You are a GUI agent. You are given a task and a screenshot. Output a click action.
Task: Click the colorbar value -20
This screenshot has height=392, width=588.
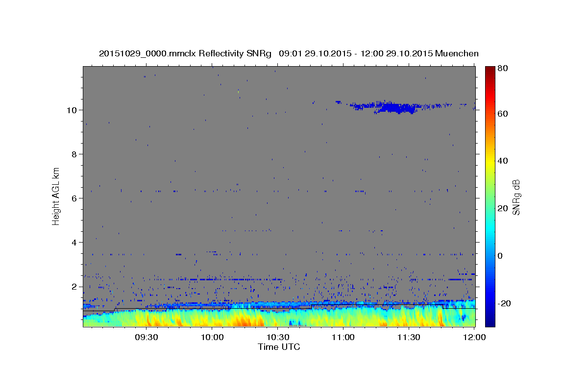click(x=504, y=303)
